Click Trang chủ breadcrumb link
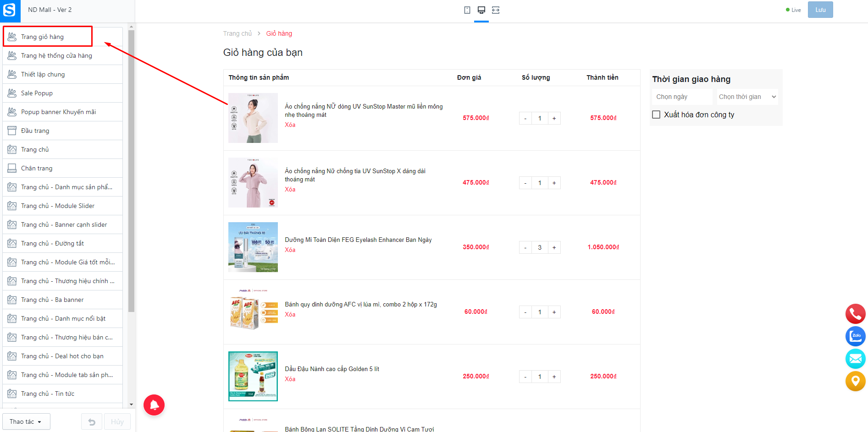The image size is (868, 432). pyautogui.click(x=238, y=33)
